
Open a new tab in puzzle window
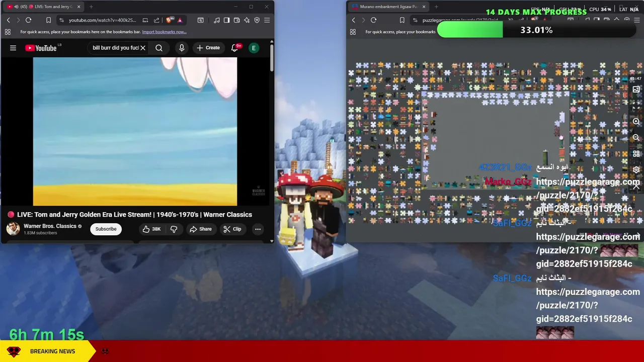click(x=436, y=7)
